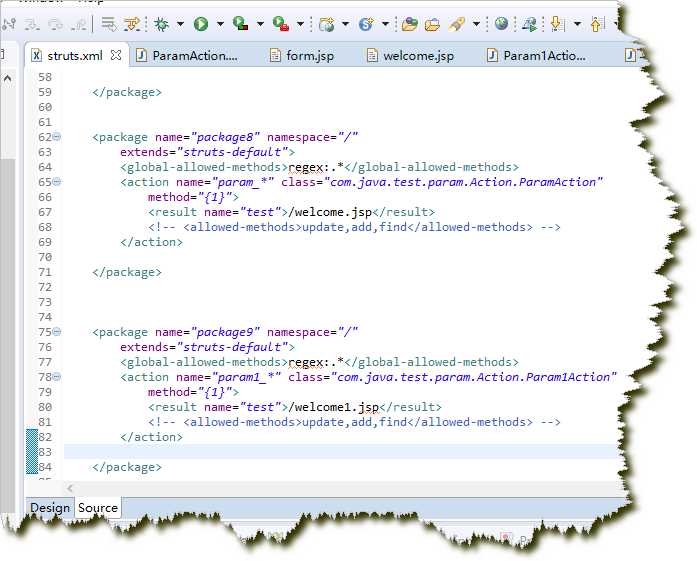
Task: Click the greyed Step Into icon
Action: pyautogui.click(x=32, y=24)
